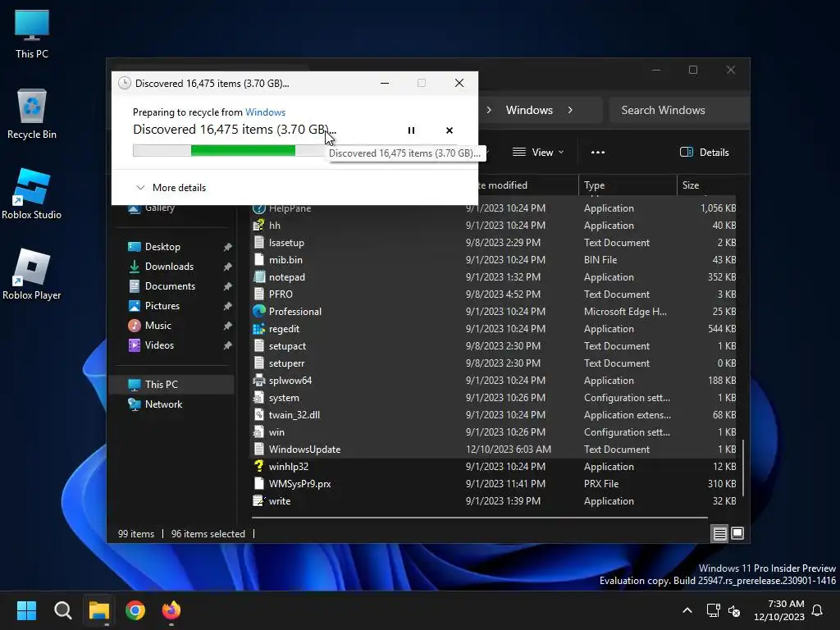Click the win configuration file name
The image size is (840, 630).
click(276, 432)
